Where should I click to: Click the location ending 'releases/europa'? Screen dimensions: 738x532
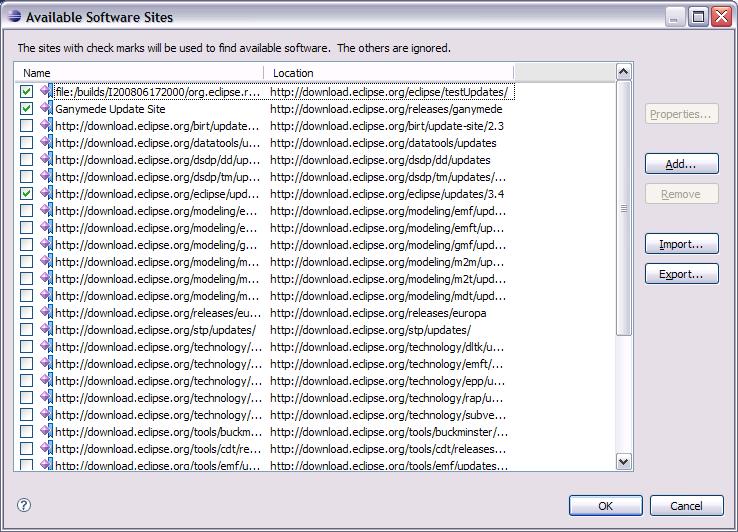(x=378, y=313)
